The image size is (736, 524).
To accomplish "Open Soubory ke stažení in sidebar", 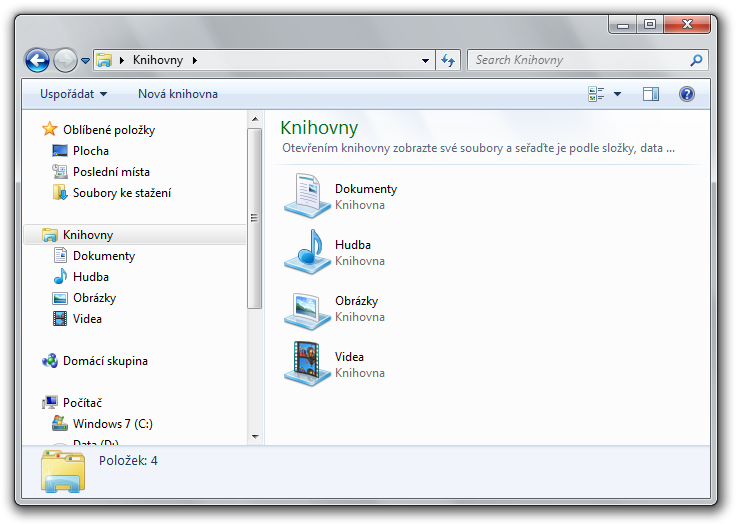I will pos(122,193).
